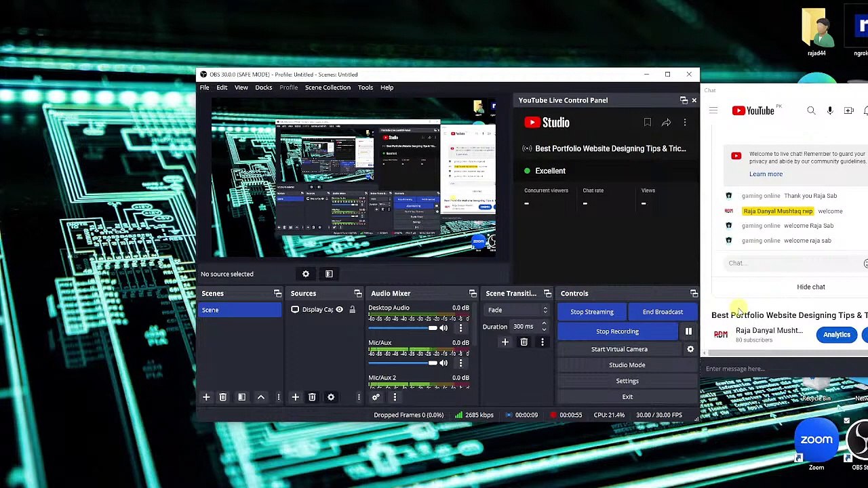Click Stop Streaming button
This screenshot has height=488, width=868.
point(592,312)
